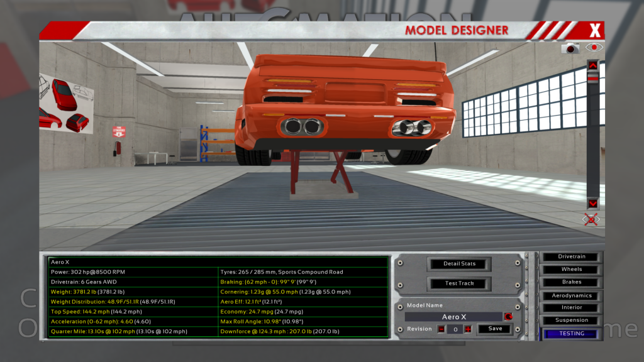
Task: Select the Interior tab
Action: pyautogui.click(x=571, y=308)
